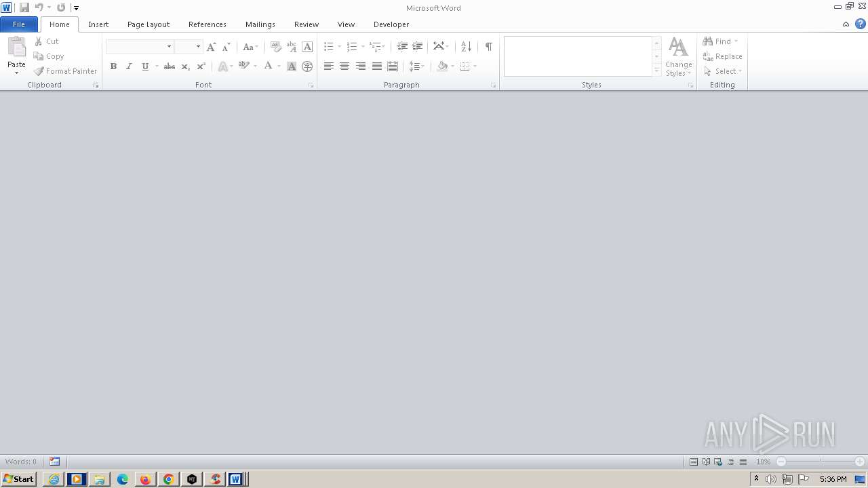
Task: Toggle Show/Hide paragraph marks
Action: pos(488,47)
